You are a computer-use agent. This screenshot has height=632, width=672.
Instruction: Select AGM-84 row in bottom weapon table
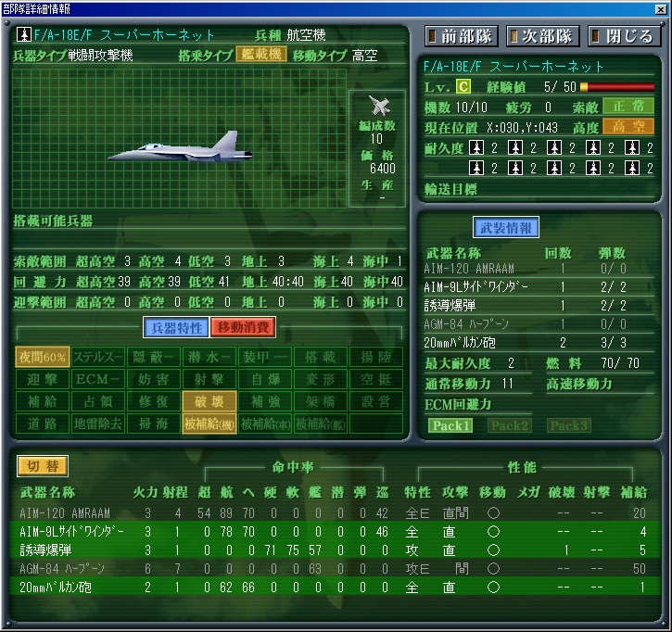(335, 569)
